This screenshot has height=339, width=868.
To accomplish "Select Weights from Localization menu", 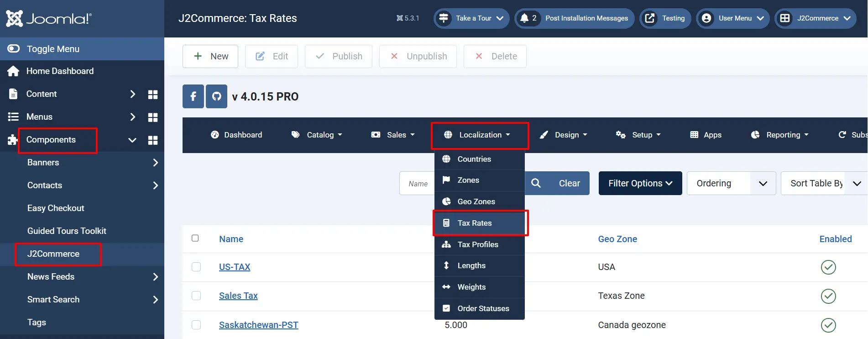I will 480,287.
